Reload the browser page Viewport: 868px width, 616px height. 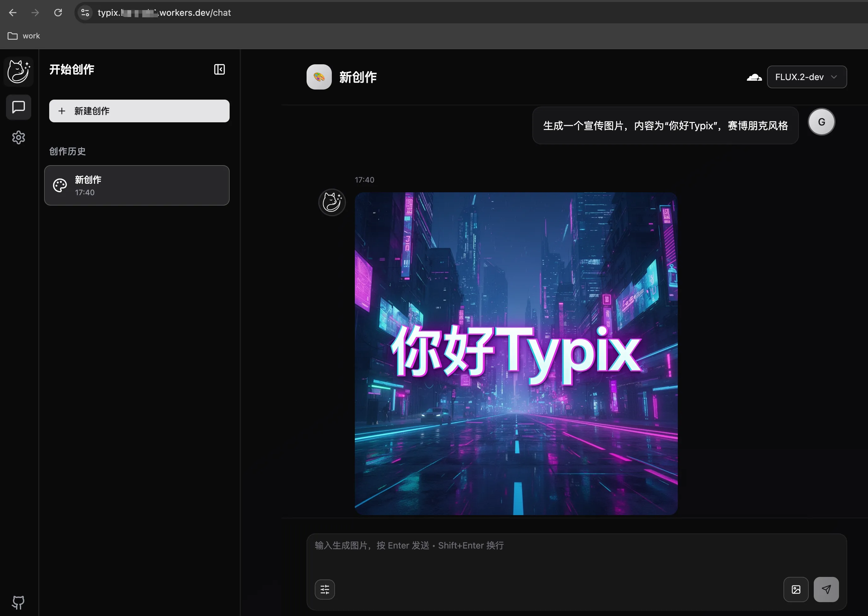coord(58,13)
